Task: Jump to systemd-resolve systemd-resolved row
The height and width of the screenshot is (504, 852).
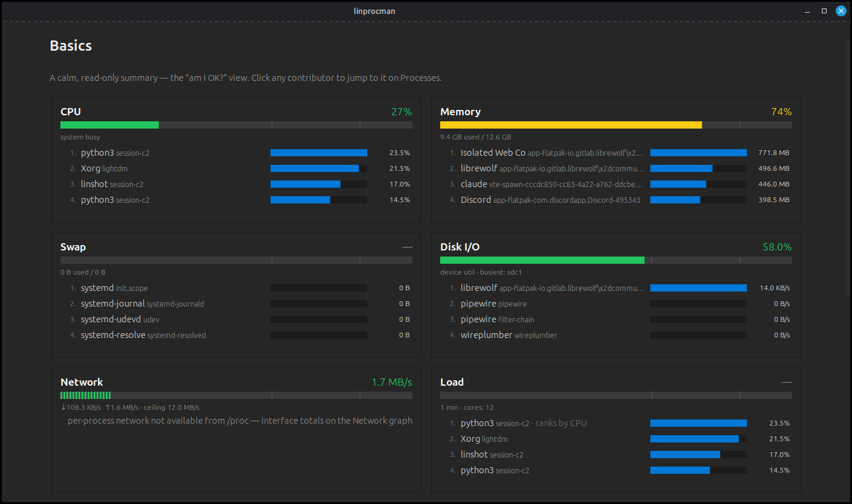Action: click(x=236, y=335)
